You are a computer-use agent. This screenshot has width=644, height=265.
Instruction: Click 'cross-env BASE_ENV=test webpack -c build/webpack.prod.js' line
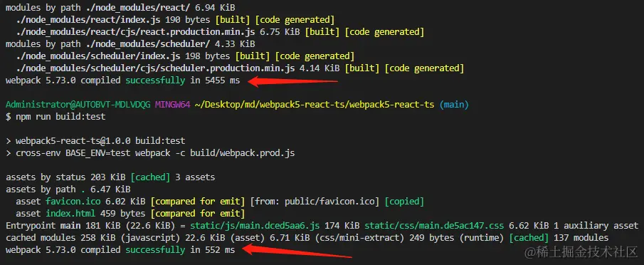(155, 153)
